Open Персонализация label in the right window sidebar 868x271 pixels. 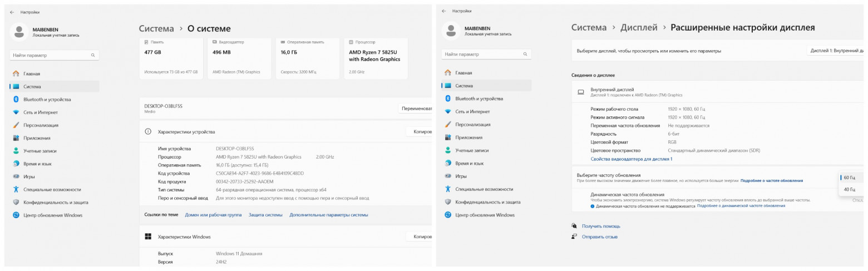pos(473,125)
